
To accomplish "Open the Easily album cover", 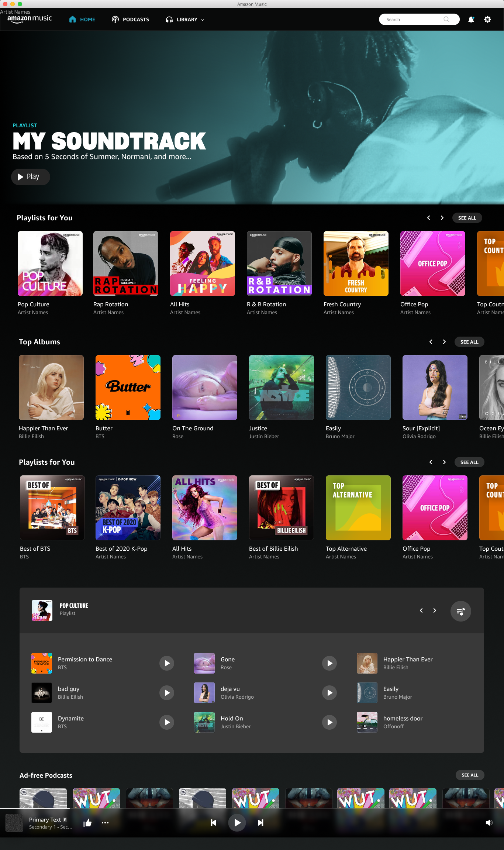I will [358, 388].
